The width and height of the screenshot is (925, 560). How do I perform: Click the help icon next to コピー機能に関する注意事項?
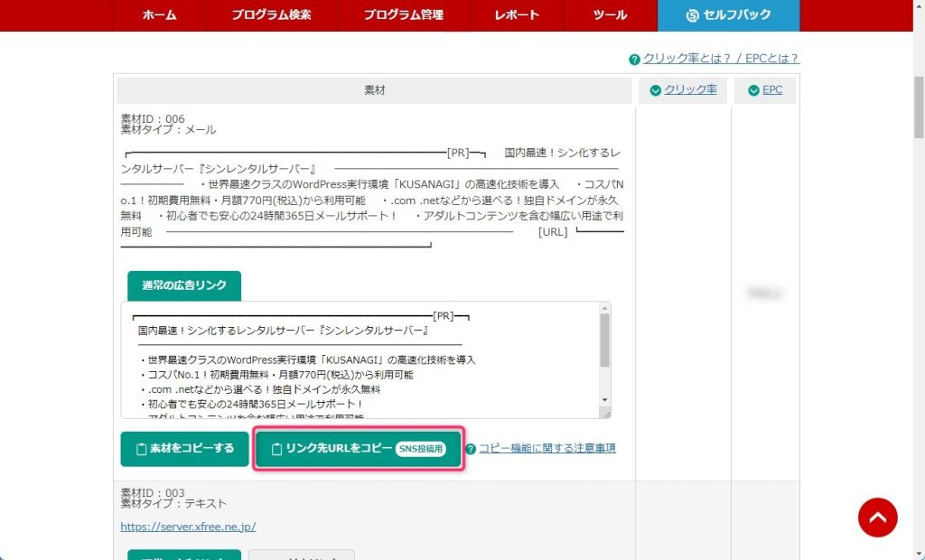point(471,449)
